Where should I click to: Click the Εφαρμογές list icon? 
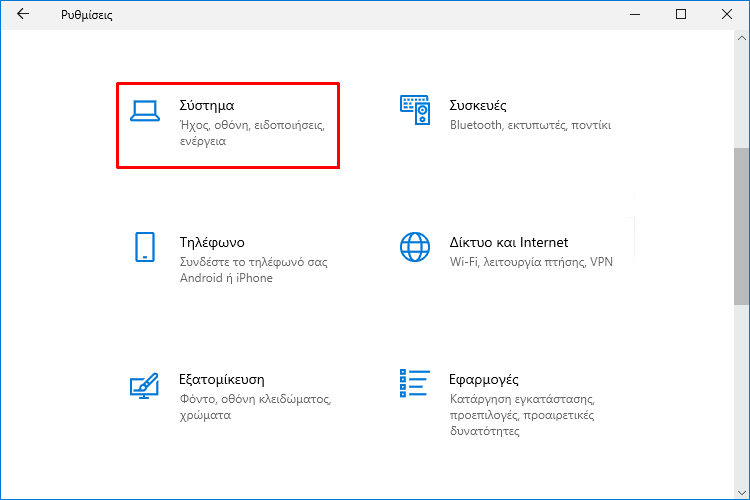pyautogui.click(x=415, y=383)
